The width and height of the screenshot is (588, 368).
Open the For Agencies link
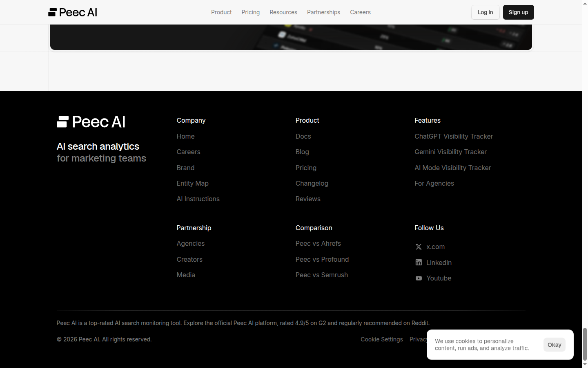[x=434, y=183]
